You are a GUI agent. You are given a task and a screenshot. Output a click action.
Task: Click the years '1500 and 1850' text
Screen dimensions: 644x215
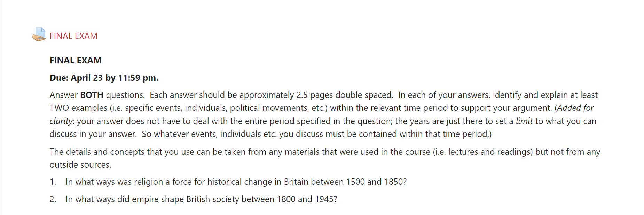click(x=375, y=182)
